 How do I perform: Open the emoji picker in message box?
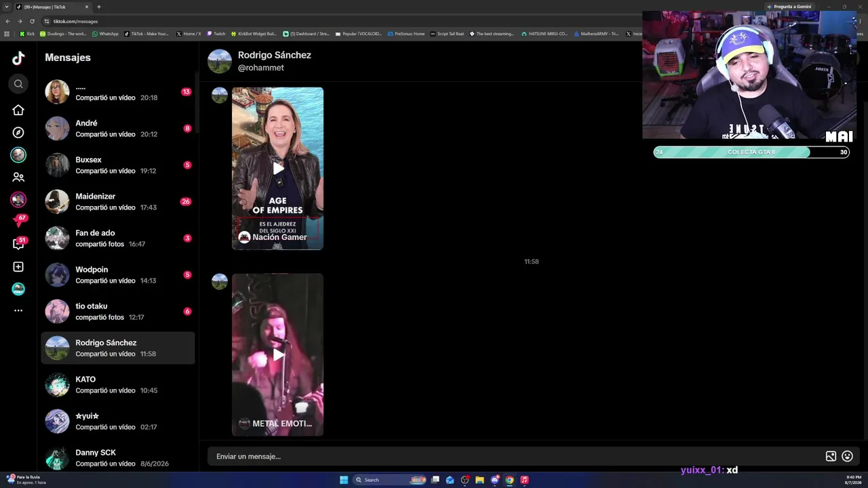click(x=847, y=456)
